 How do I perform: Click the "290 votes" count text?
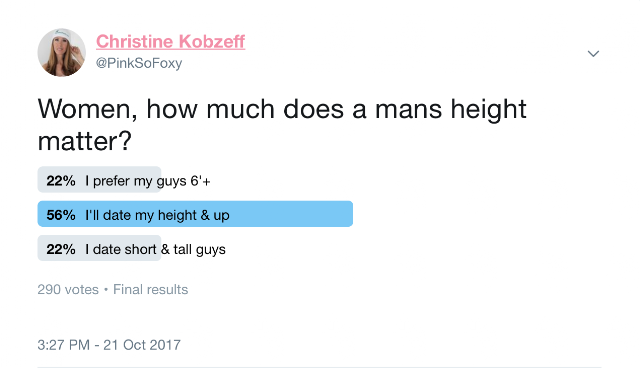click(x=68, y=290)
